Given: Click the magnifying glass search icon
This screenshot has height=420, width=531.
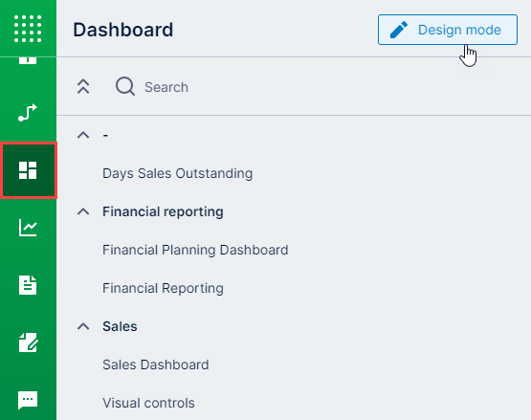Looking at the screenshot, I should 125,87.
